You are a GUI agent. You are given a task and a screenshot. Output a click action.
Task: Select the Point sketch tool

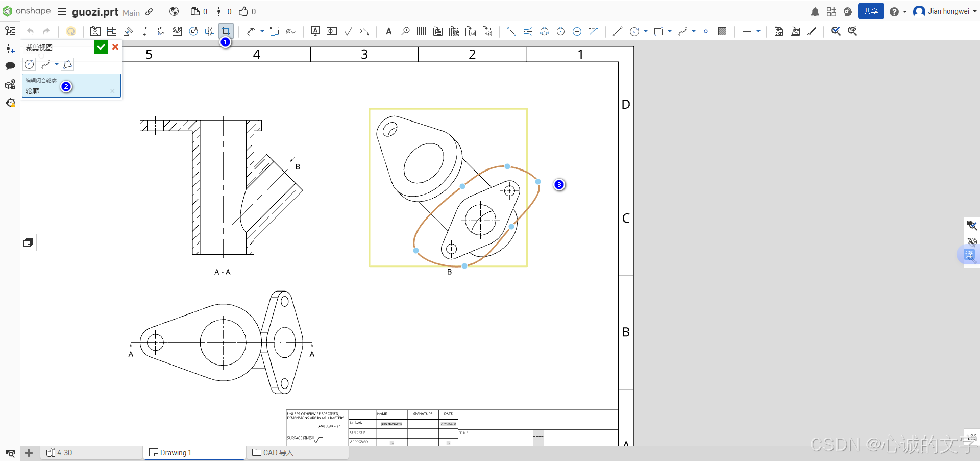tap(706, 31)
